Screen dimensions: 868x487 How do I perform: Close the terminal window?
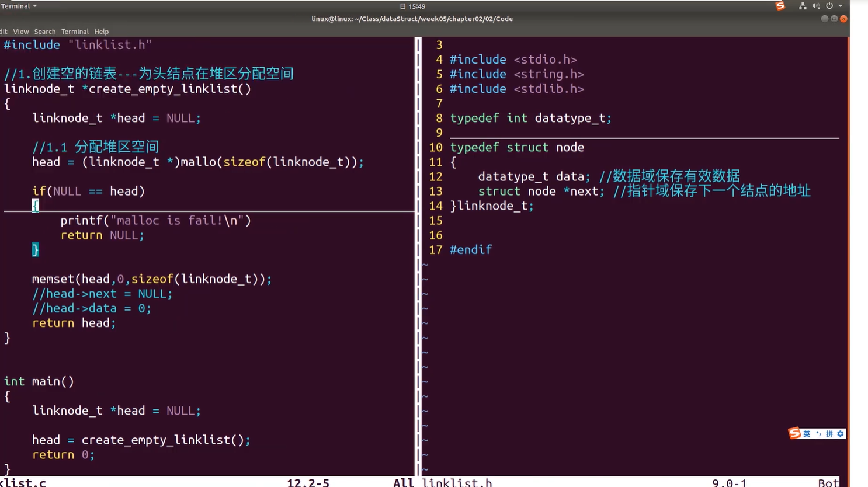[x=843, y=19]
